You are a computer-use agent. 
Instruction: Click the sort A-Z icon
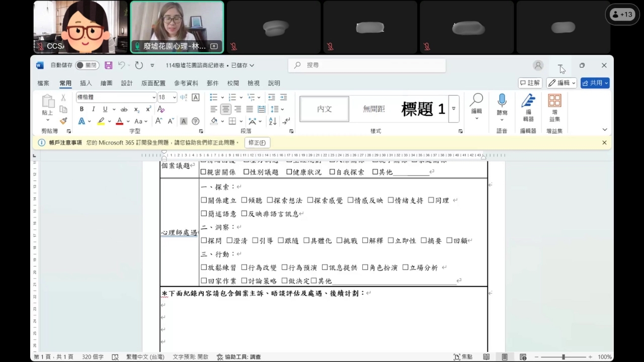point(273,121)
